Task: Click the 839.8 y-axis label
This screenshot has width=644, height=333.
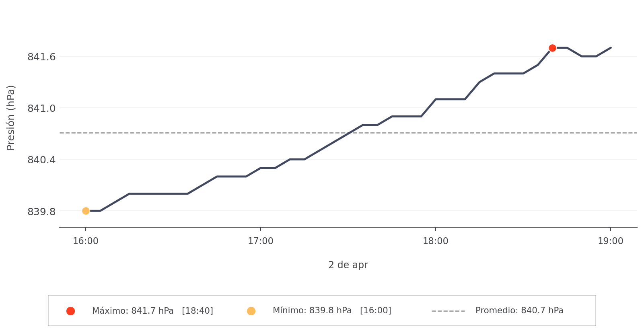Action: pos(41,211)
